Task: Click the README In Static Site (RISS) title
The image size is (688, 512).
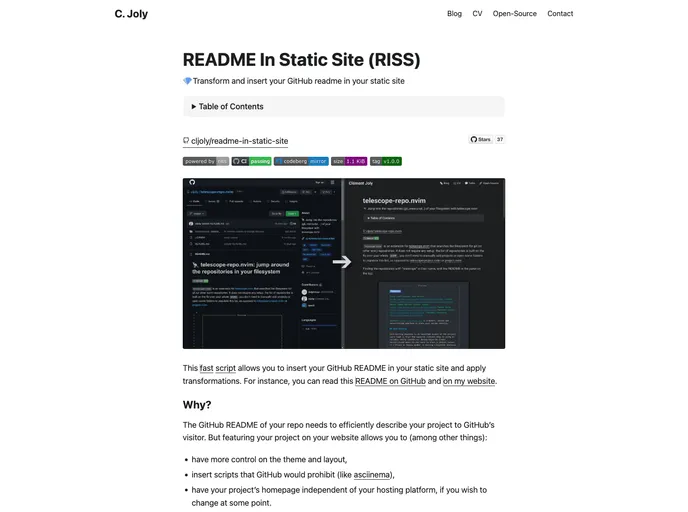Action: (301, 60)
